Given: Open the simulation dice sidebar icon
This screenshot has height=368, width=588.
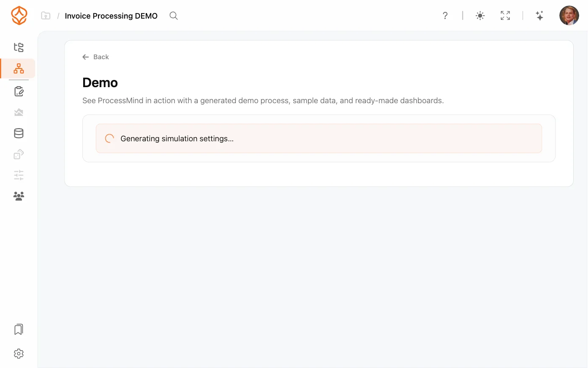Looking at the screenshot, I should click(19, 154).
